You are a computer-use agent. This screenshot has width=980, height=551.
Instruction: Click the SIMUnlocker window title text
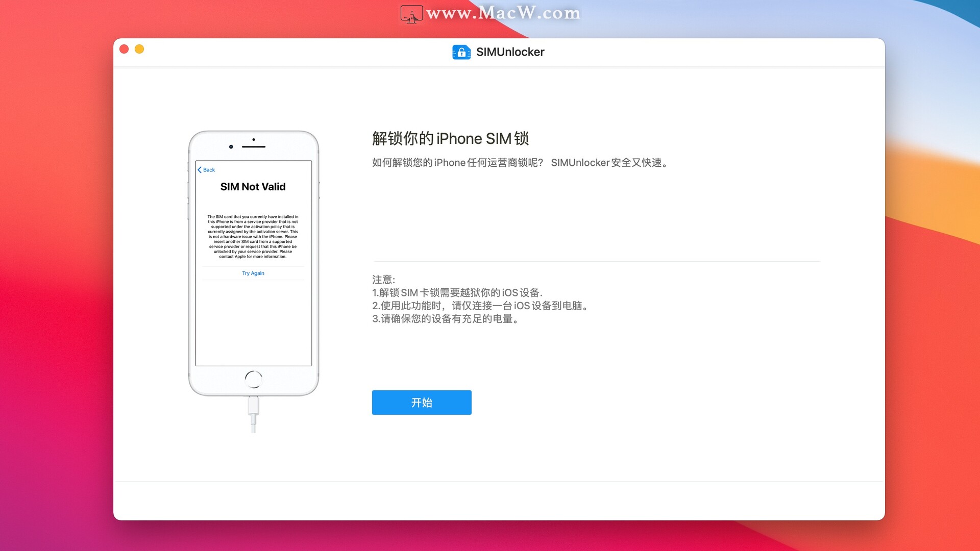pyautogui.click(x=510, y=52)
